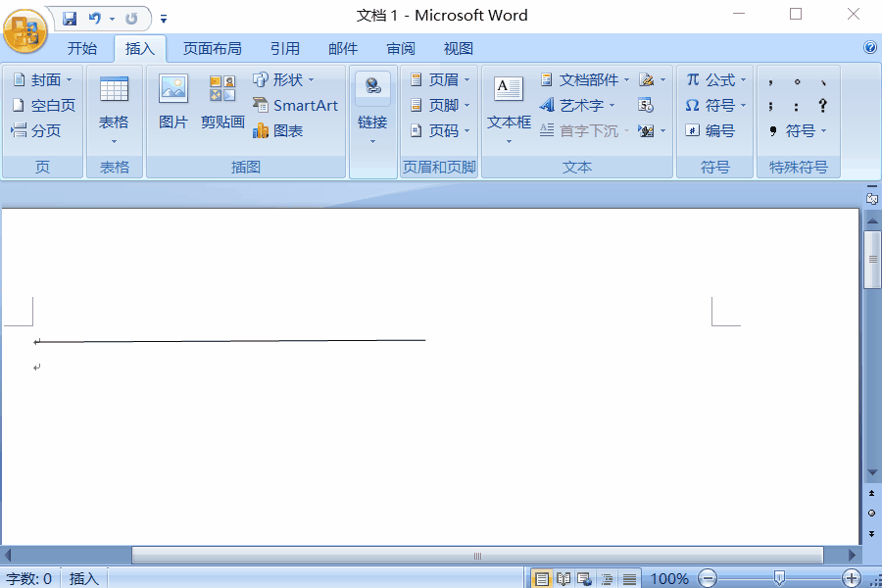Insert a 分页 page break
The image size is (882, 588).
pyautogui.click(x=36, y=131)
